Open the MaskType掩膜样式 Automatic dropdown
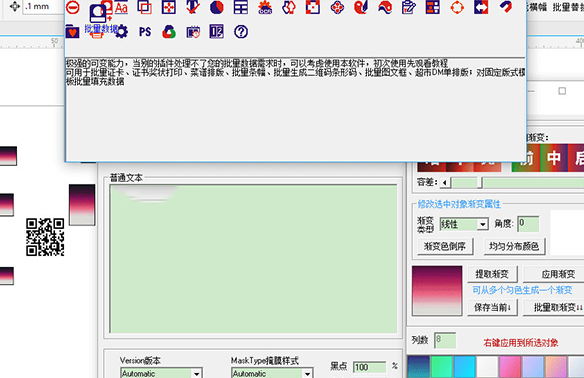 tap(307, 373)
